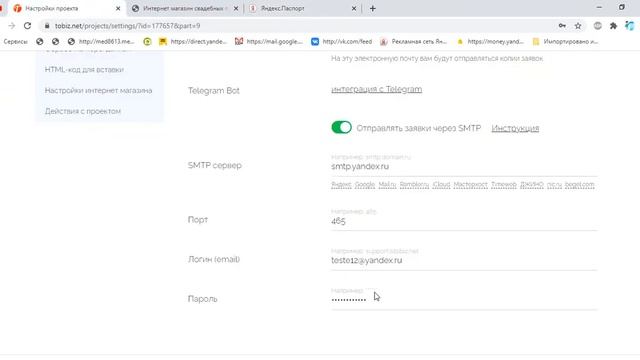Switch to the 'Интернет магазин свадебных' tab
640x360 pixels.
point(186,8)
